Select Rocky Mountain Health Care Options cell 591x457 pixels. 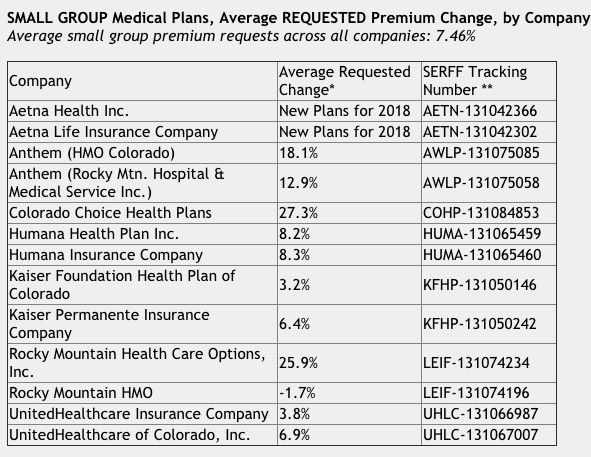pos(142,363)
